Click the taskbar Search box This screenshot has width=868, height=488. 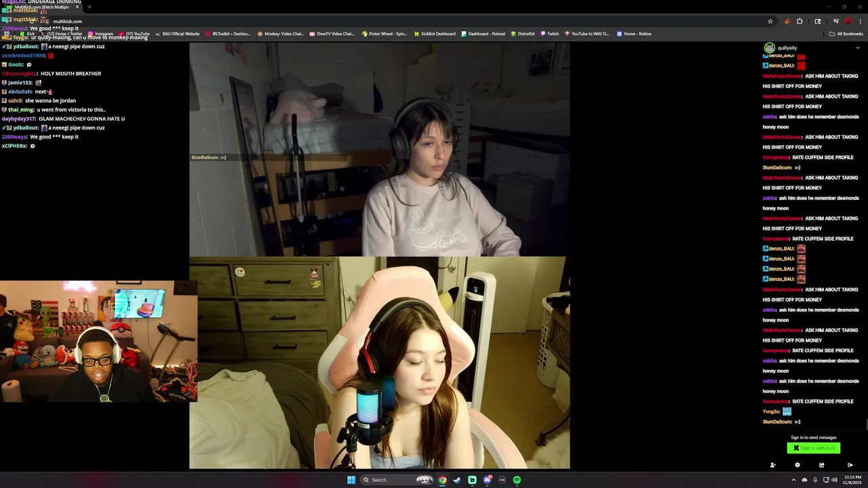[397, 480]
